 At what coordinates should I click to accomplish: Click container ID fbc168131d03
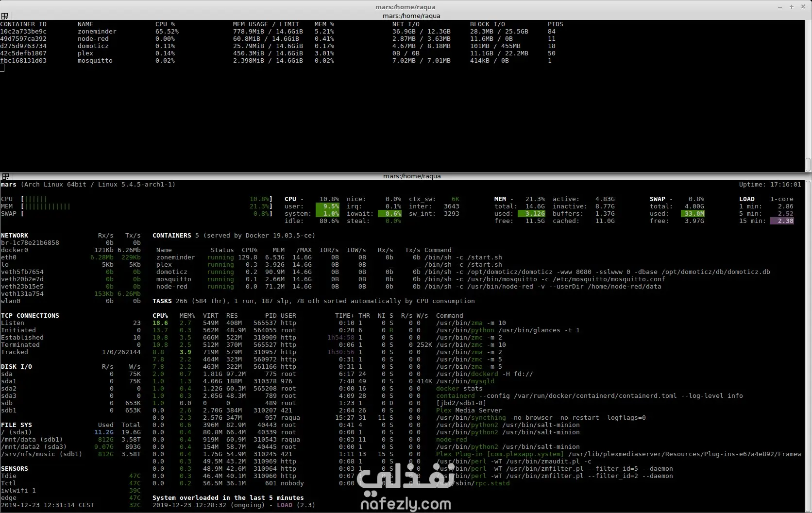(23, 61)
